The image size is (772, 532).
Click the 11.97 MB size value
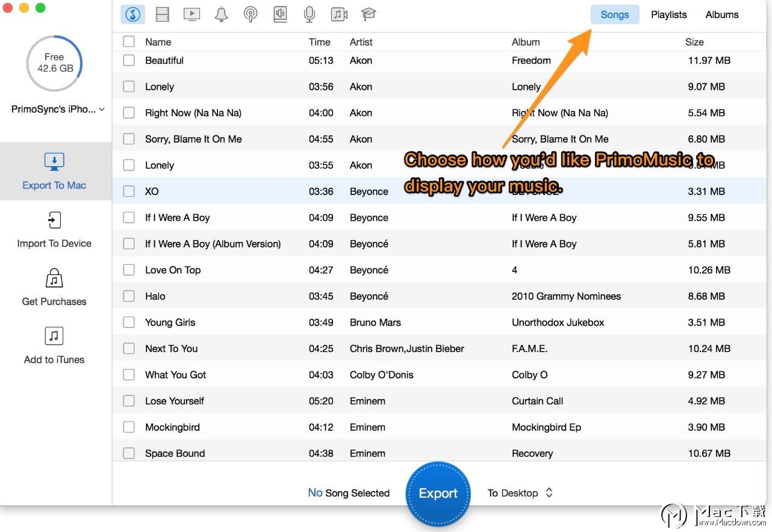(x=709, y=60)
